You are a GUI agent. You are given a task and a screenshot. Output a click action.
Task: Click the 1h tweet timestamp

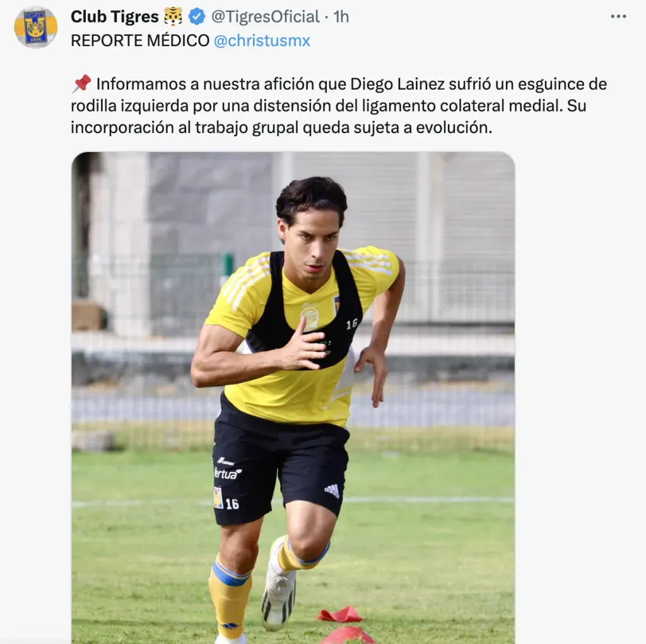pyautogui.click(x=341, y=16)
